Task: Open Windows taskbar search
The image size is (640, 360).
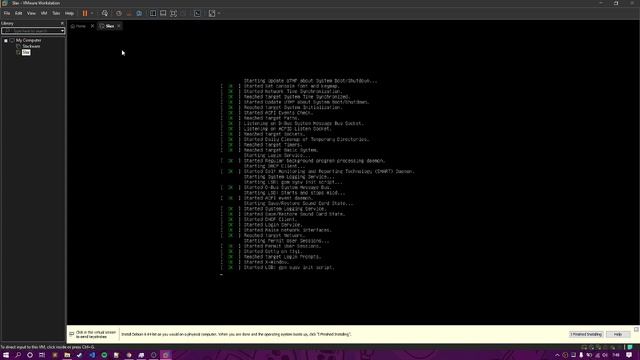Action: click(x=18, y=355)
